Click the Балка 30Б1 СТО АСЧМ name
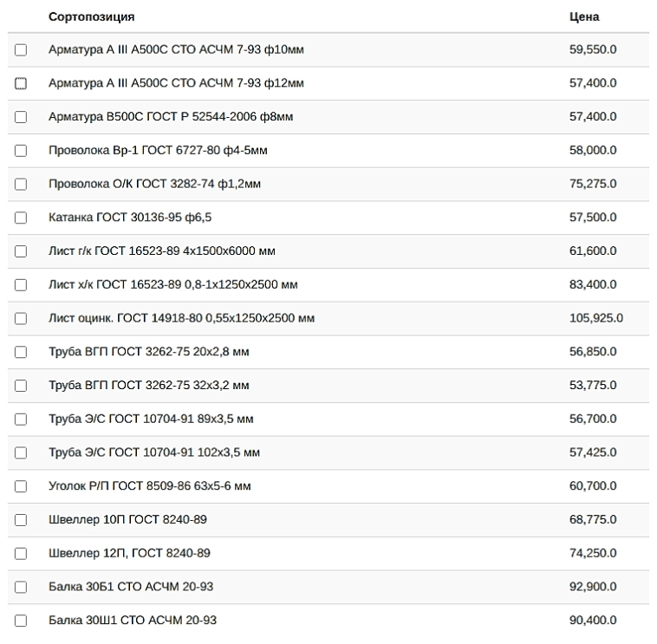The height and width of the screenshot is (644, 657). point(131,587)
